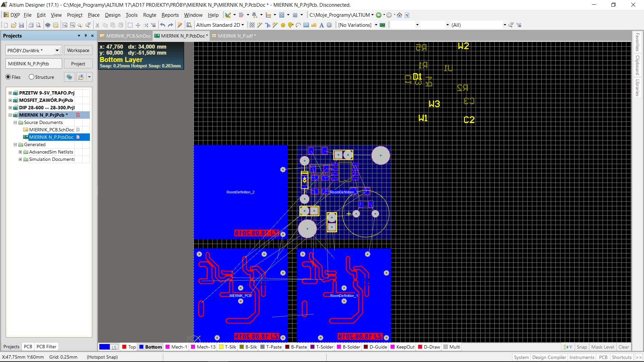Select the Place String text tool
This screenshot has width=644, height=362.
pyautogui.click(x=321, y=25)
